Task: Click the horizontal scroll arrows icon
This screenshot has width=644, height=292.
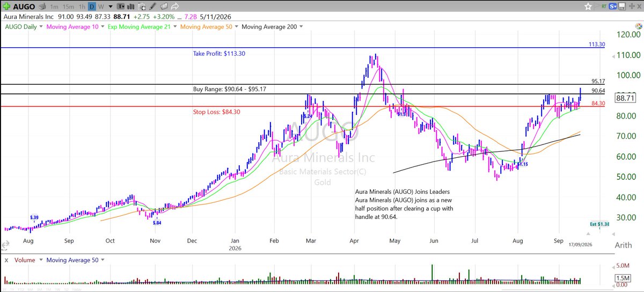Action: coord(5,245)
